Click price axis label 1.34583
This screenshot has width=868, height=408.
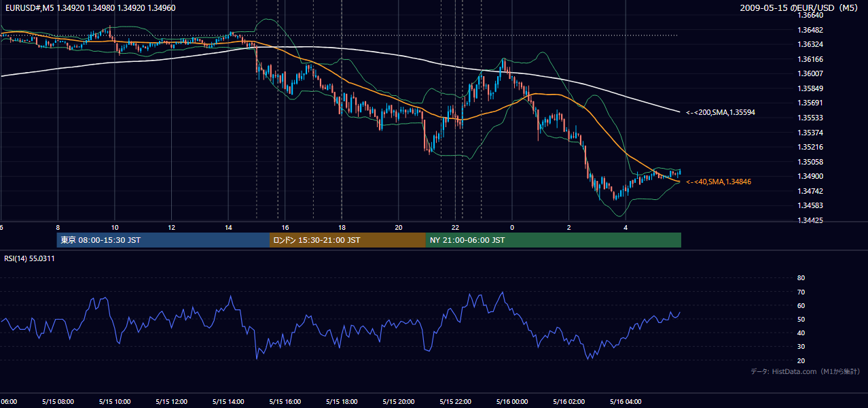pyautogui.click(x=810, y=205)
